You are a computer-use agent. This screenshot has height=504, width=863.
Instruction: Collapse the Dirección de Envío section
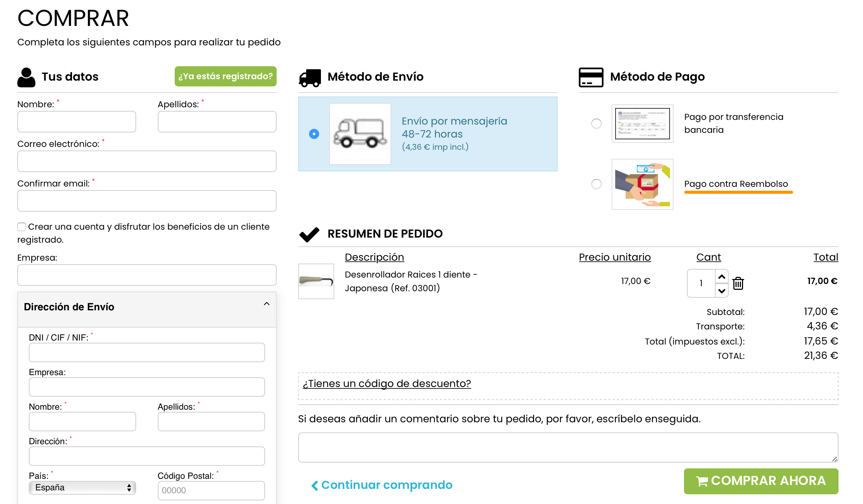pos(267,304)
